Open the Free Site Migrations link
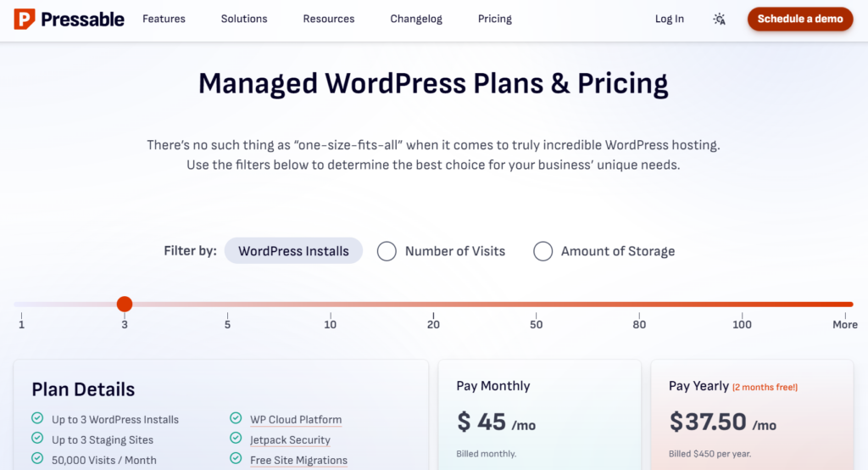 (x=298, y=460)
